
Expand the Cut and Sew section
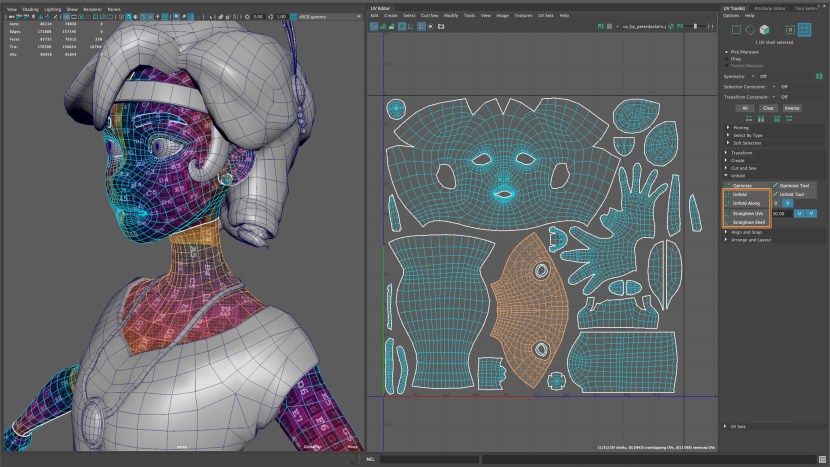point(743,168)
